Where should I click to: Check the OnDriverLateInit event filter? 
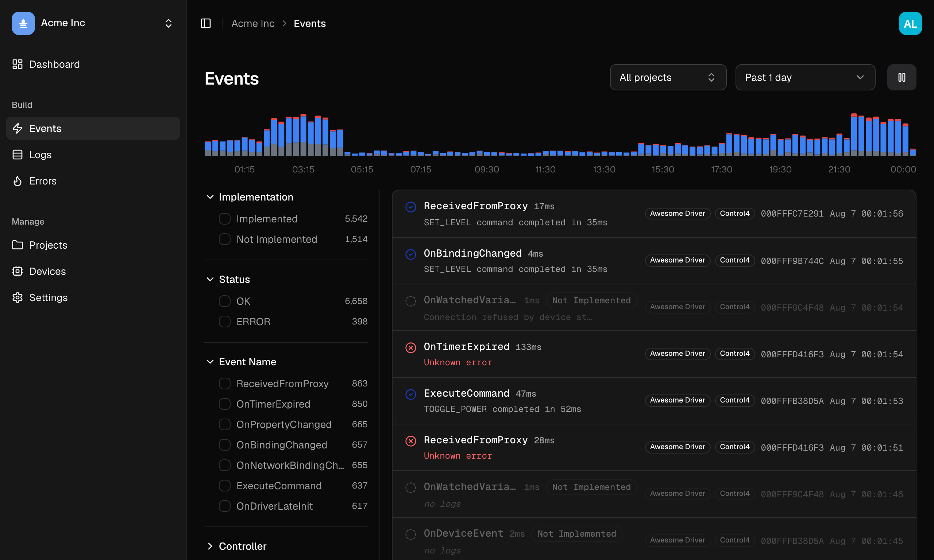[225, 506]
